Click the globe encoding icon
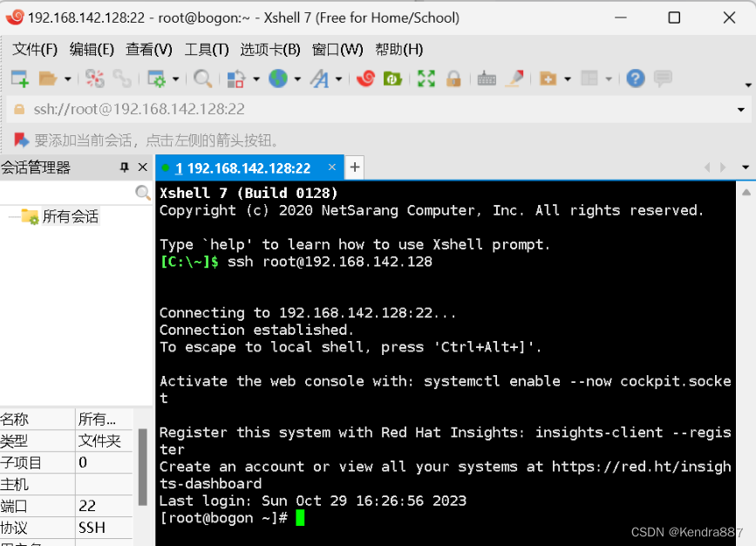The height and width of the screenshot is (546, 756). point(278,78)
